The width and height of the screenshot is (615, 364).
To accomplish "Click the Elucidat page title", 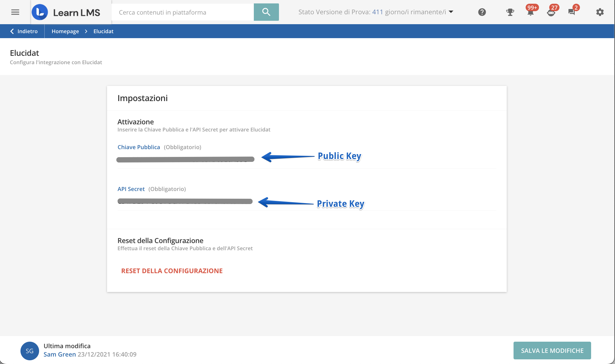I will point(25,53).
